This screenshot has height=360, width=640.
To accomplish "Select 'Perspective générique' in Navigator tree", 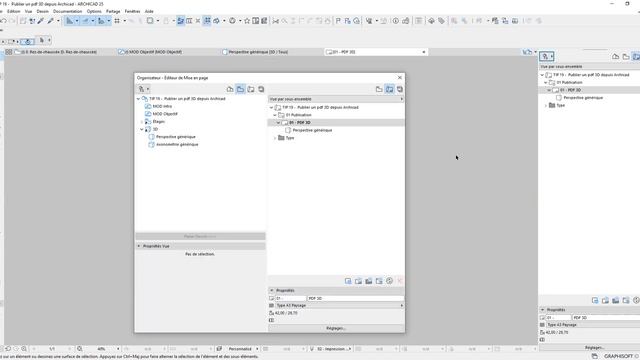I will tap(583, 98).
